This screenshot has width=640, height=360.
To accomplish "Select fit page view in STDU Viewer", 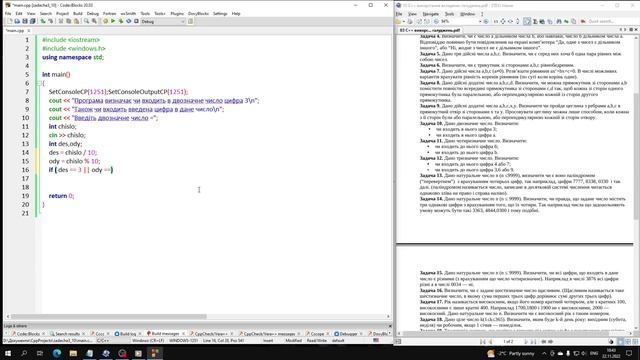I will pos(503,21).
